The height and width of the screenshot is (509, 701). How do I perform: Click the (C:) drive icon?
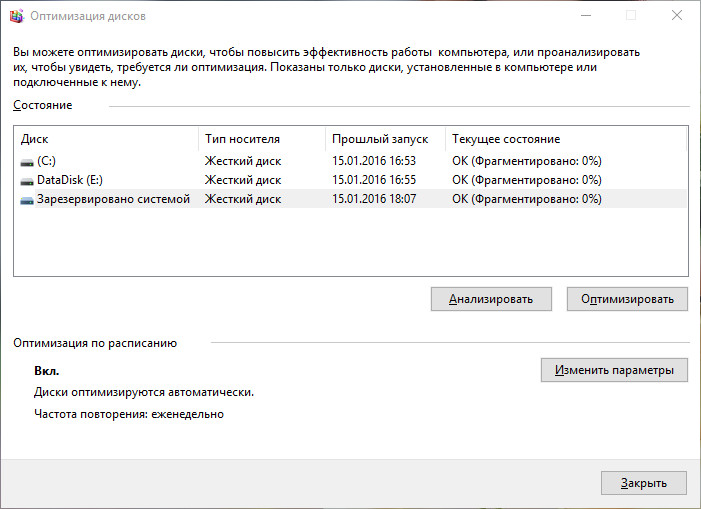click(x=27, y=162)
